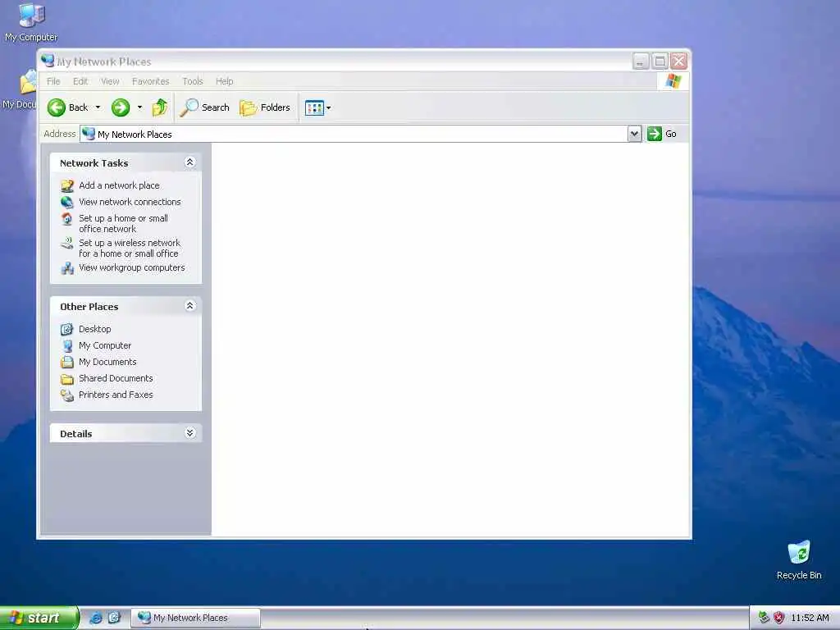The width and height of the screenshot is (840, 630).
Task: Go up one folder level icon
Action: coord(160,107)
